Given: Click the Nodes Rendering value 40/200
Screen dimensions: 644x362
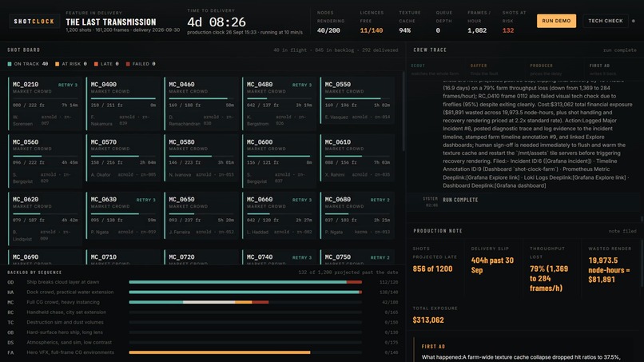Looking at the screenshot, I should click(x=328, y=30).
